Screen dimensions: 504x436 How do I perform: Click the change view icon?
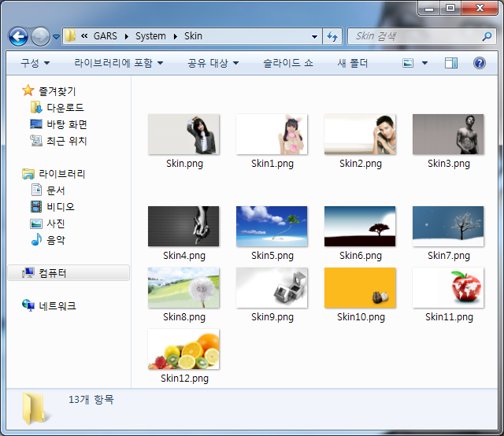[x=408, y=63]
